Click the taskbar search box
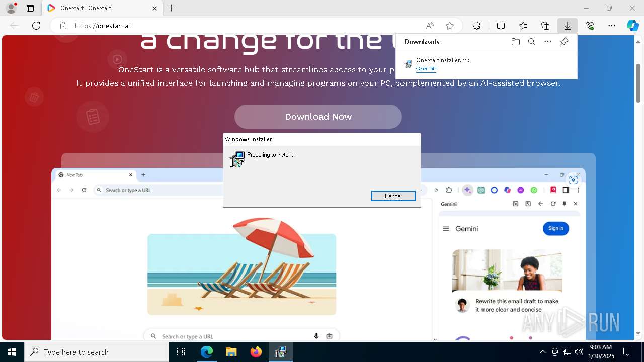 [97, 352]
